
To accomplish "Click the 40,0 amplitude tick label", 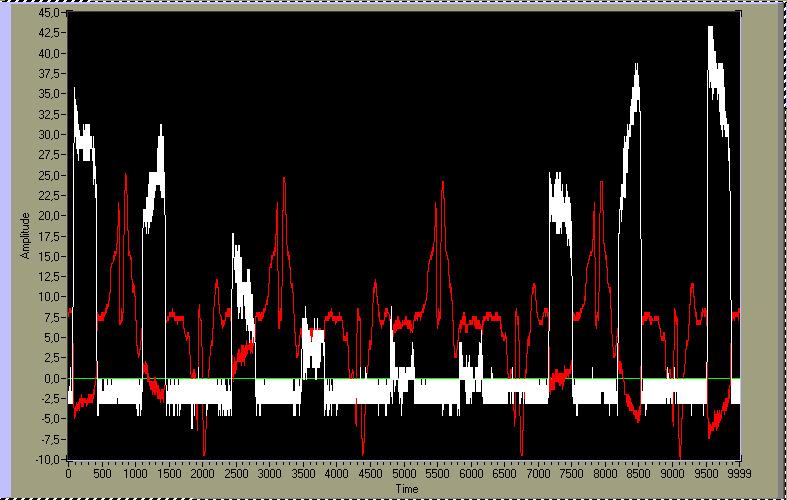I will pos(49,53).
